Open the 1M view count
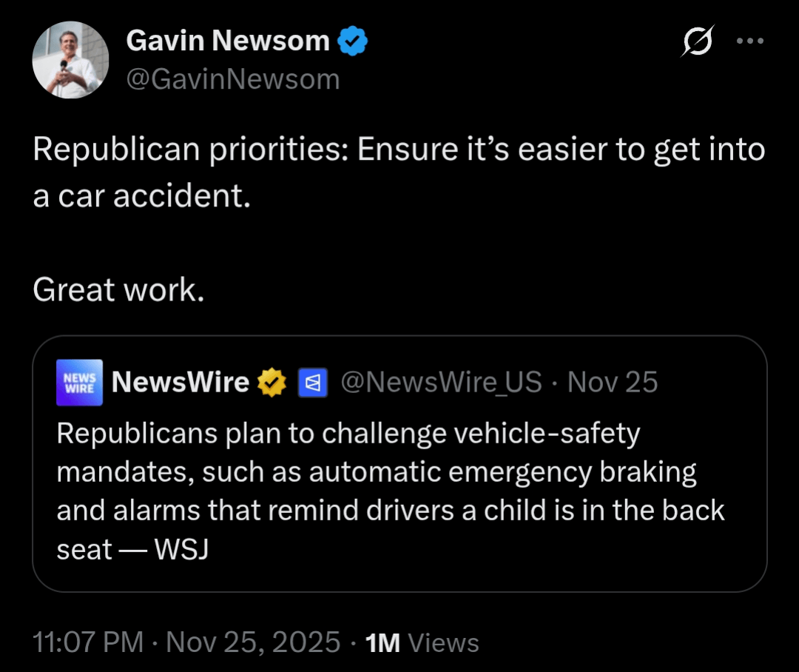This screenshot has height=672, width=799. pyautogui.click(x=383, y=642)
